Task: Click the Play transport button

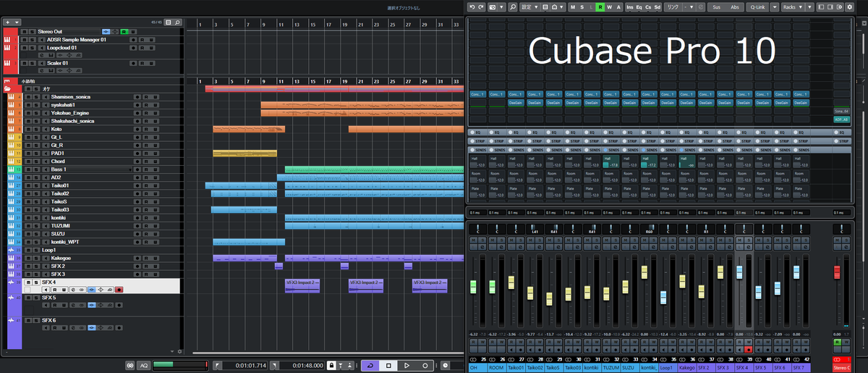Action: point(407,366)
